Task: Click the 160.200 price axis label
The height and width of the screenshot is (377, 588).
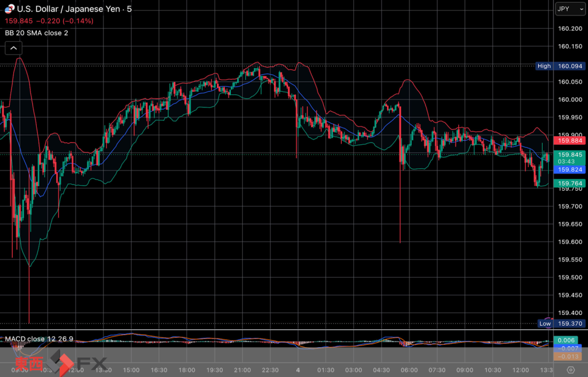Action: [x=570, y=29]
